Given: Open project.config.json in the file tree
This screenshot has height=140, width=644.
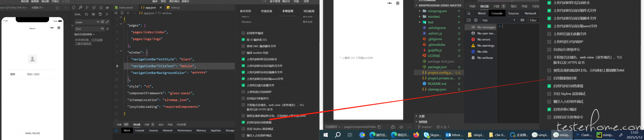Looking at the screenshot, I should 440,73.
